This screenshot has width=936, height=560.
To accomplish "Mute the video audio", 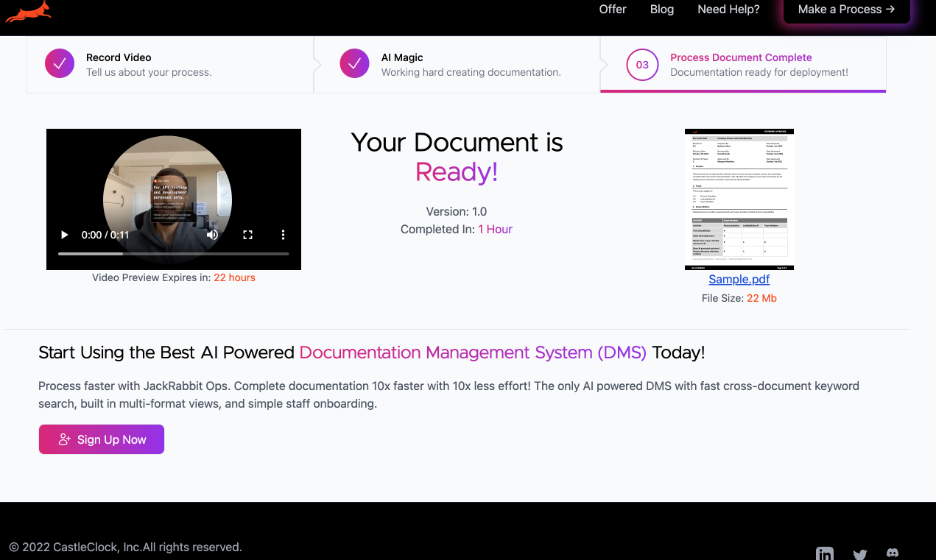I will click(212, 235).
